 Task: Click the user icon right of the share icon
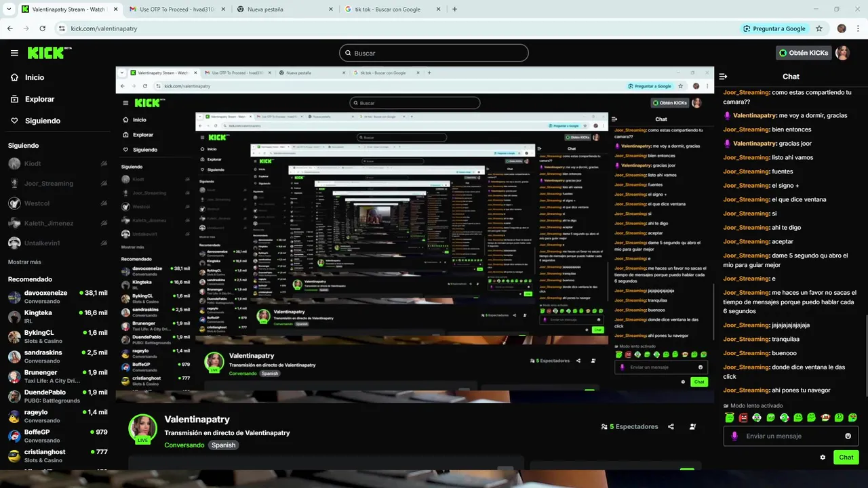pos(692,427)
